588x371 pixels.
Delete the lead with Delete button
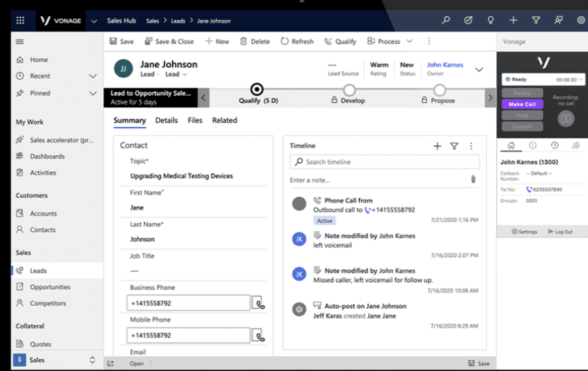[x=255, y=41]
